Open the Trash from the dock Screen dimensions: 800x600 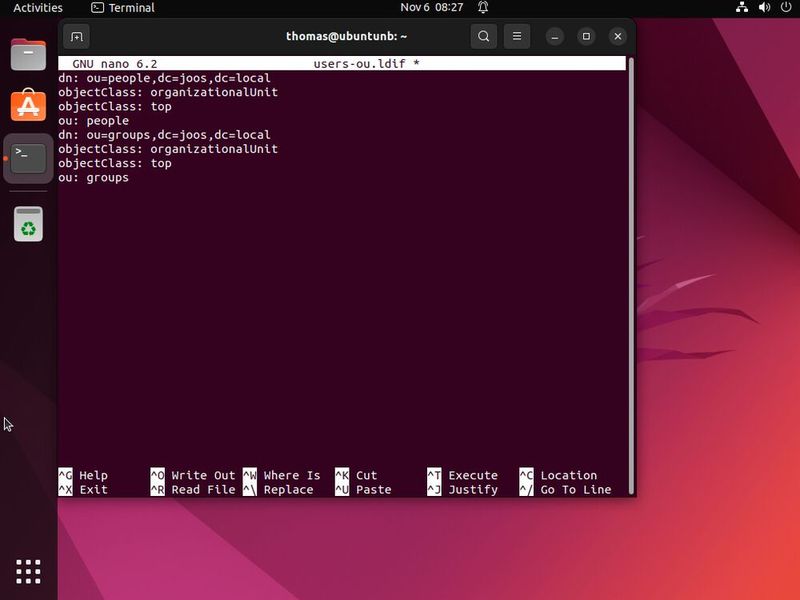(x=27, y=224)
